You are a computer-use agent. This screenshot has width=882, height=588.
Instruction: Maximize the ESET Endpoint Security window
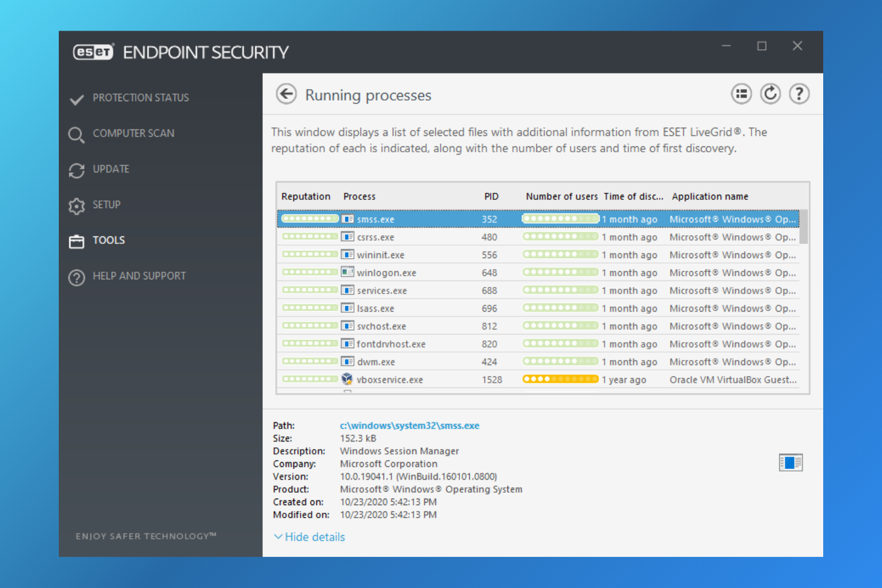click(x=761, y=46)
